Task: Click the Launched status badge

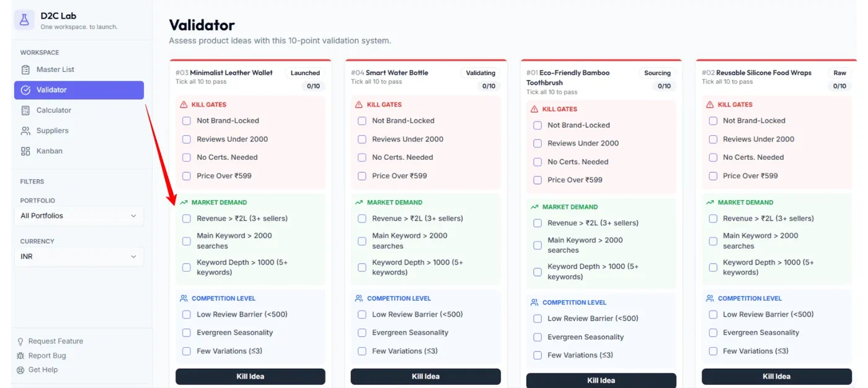Action: click(305, 73)
